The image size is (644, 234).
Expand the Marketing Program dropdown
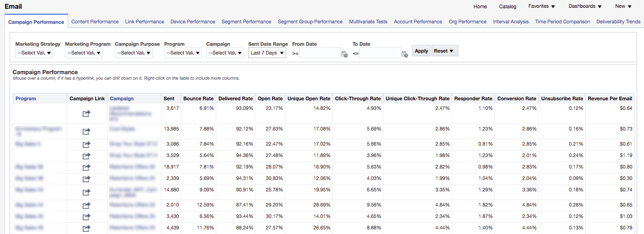pyautogui.click(x=84, y=53)
